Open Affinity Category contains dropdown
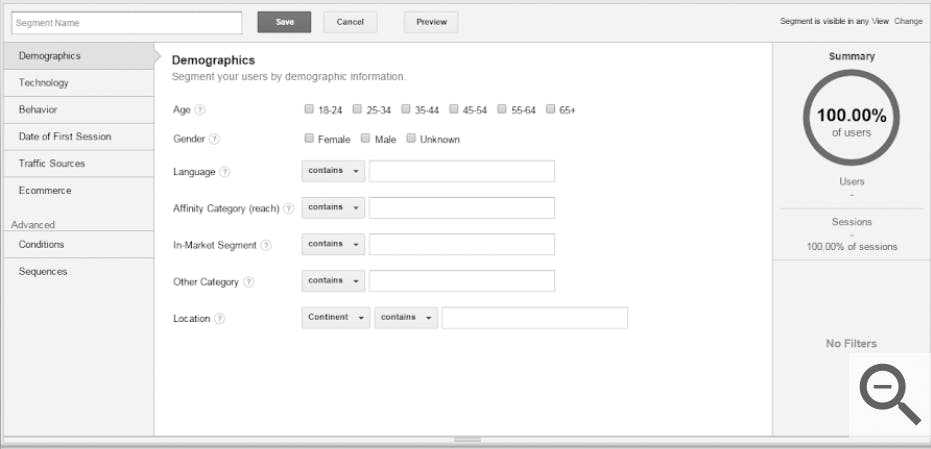The image size is (931, 449). [x=333, y=208]
